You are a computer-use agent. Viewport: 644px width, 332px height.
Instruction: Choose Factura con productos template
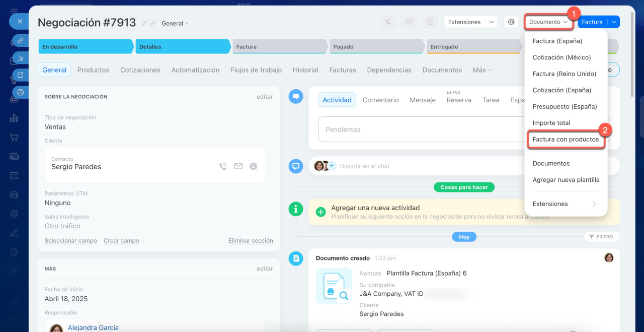(x=566, y=140)
